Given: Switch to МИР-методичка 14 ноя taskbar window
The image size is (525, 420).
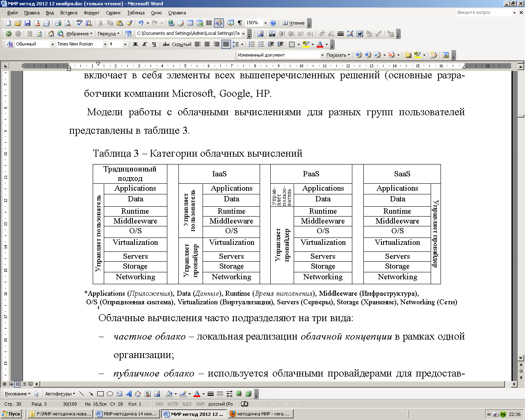Looking at the screenshot, I should point(127,414).
